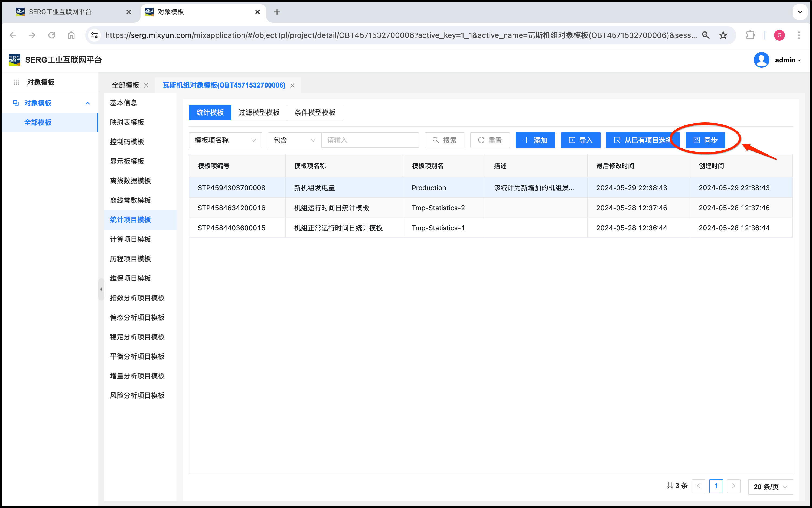This screenshot has height=508, width=812.
Task: Switch to the 条件模型模板 tab
Action: [x=315, y=112]
